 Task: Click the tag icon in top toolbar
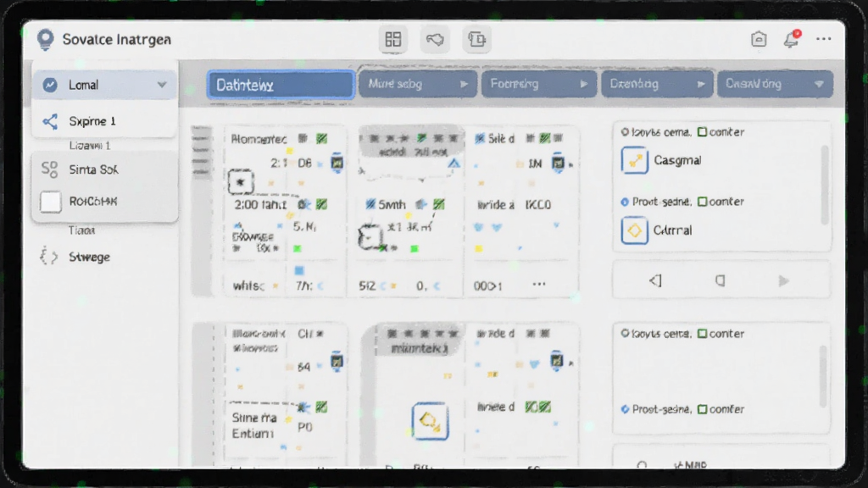435,39
